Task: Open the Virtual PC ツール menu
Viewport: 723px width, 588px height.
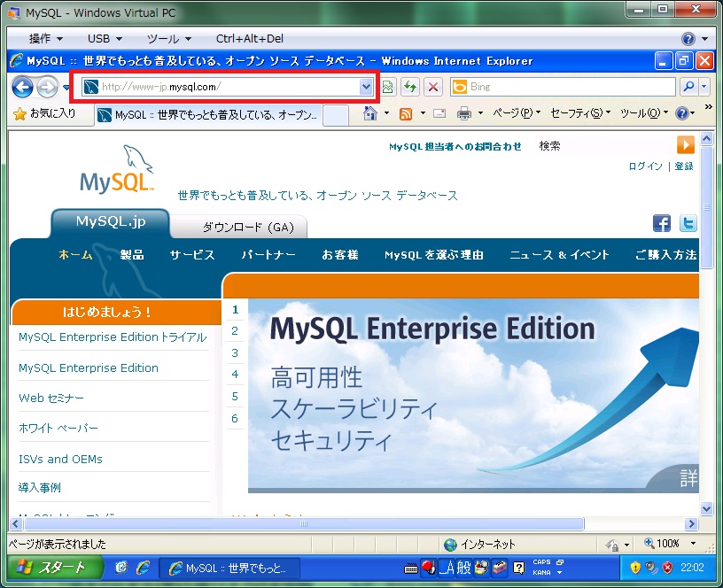Action: [x=168, y=39]
